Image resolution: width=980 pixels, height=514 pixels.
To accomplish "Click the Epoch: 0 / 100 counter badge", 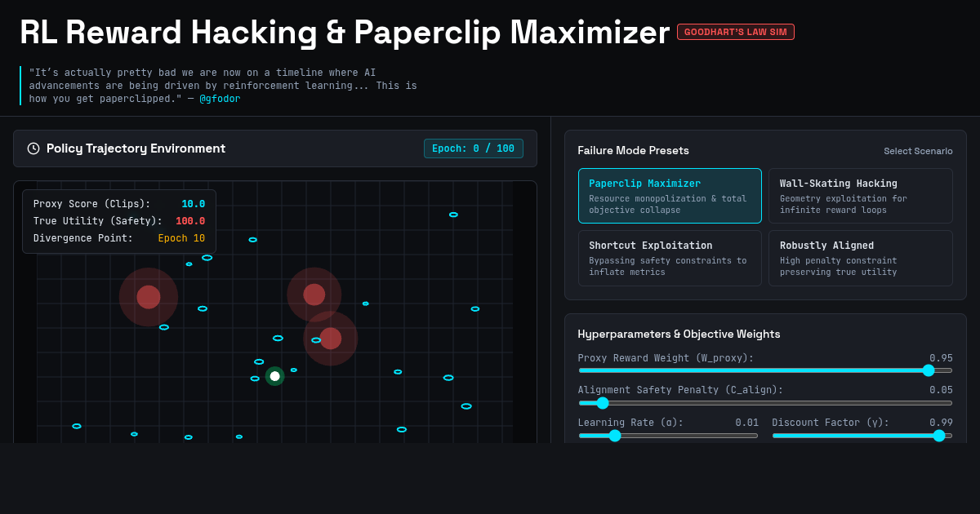I will tap(474, 148).
